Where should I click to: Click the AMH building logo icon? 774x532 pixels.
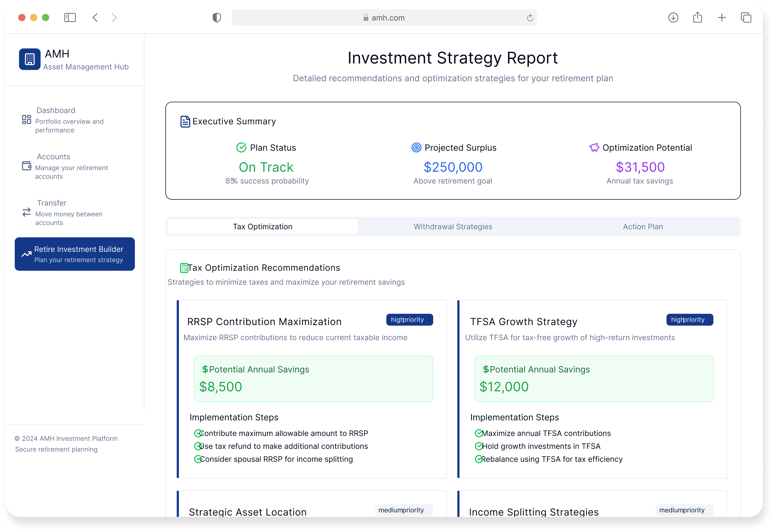tap(30, 59)
